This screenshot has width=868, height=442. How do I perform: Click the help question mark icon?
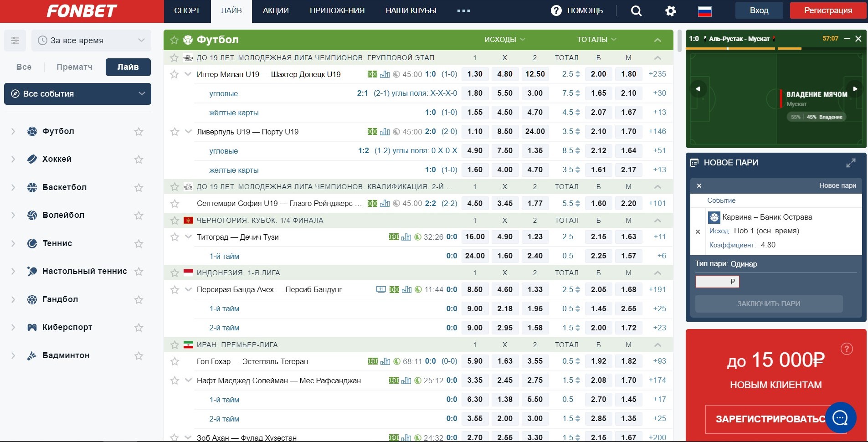coord(556,10)
